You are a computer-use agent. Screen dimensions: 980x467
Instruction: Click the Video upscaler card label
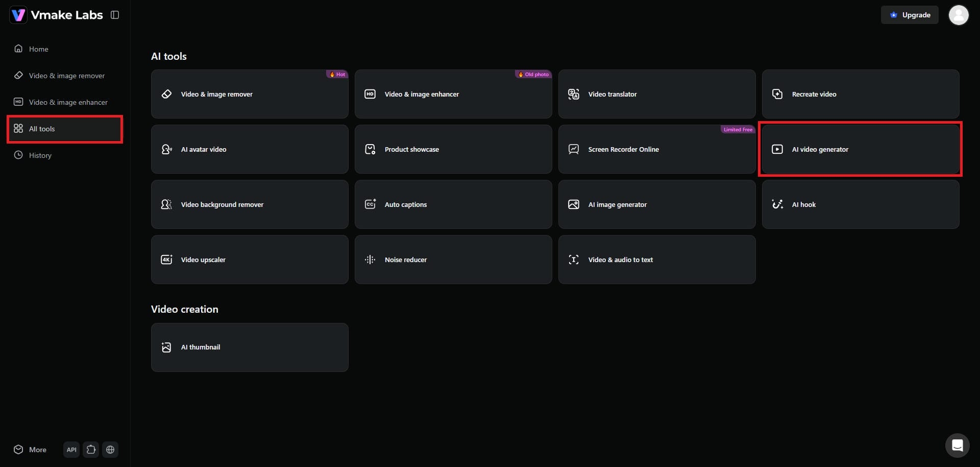click(x=203, y=260)
